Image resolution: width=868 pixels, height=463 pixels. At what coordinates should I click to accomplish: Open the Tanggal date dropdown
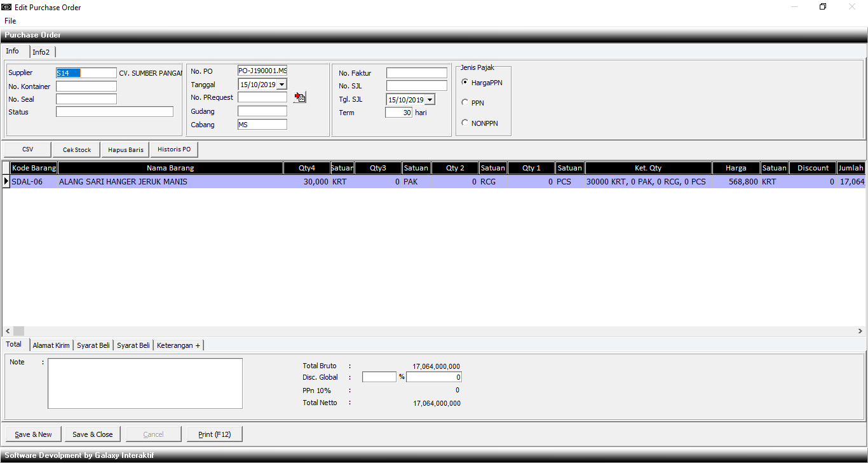[282, 84]
